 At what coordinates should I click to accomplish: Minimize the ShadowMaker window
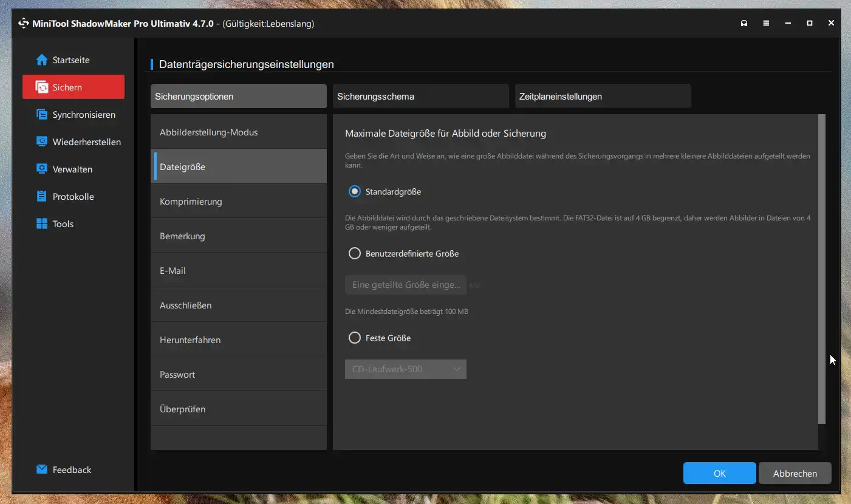[788, 24]
